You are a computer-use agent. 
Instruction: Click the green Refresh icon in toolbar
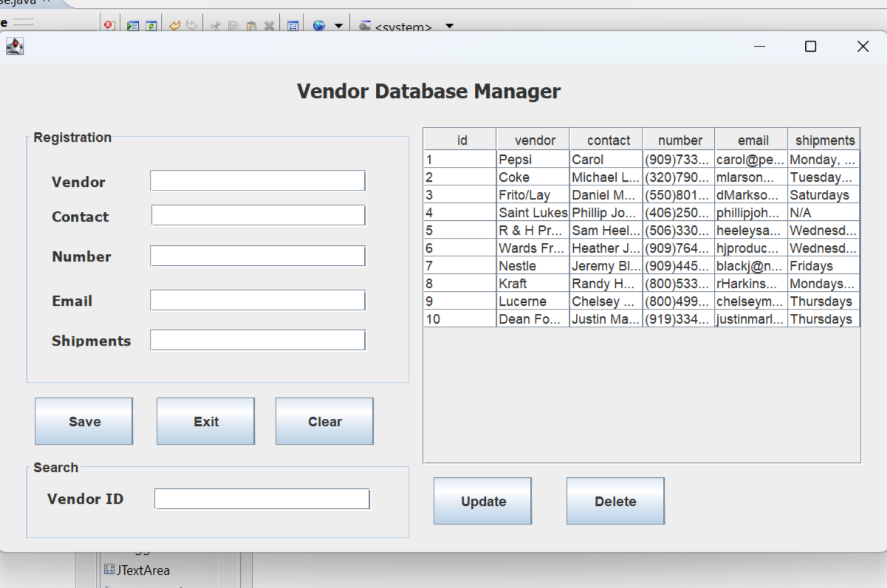pyautogui.click(x=151, y=26)
